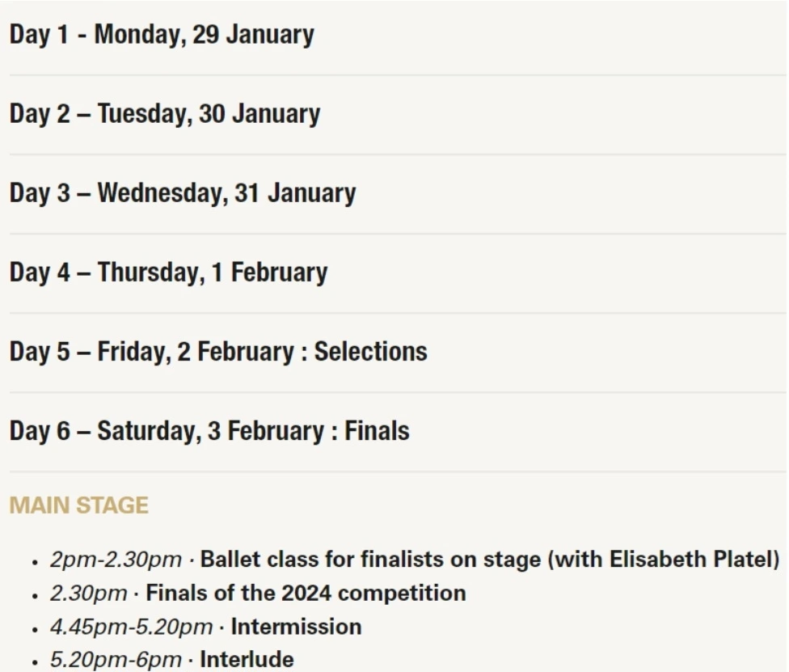Screen dimensions: 789x672
Task: Click the bullet before Interlude item
Action: [x=36, y=661]
